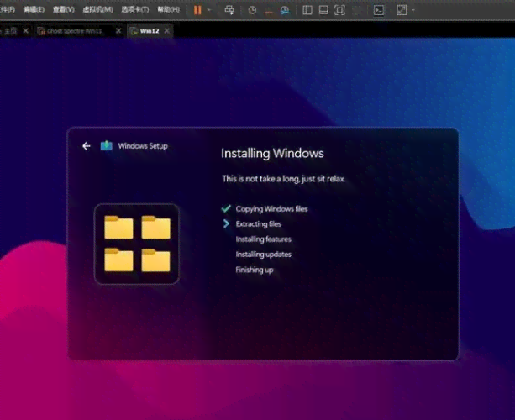Click the send Ctrl+Alt+Del toolbar icon
This screenshot has width=515, height=420.
[x=229, y=10]
